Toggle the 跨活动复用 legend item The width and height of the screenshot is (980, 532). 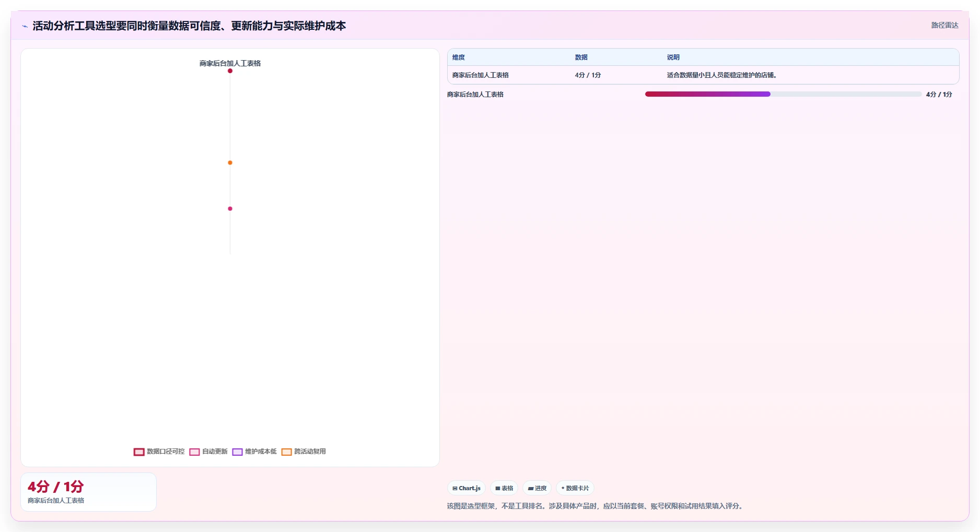click(304, 452)
